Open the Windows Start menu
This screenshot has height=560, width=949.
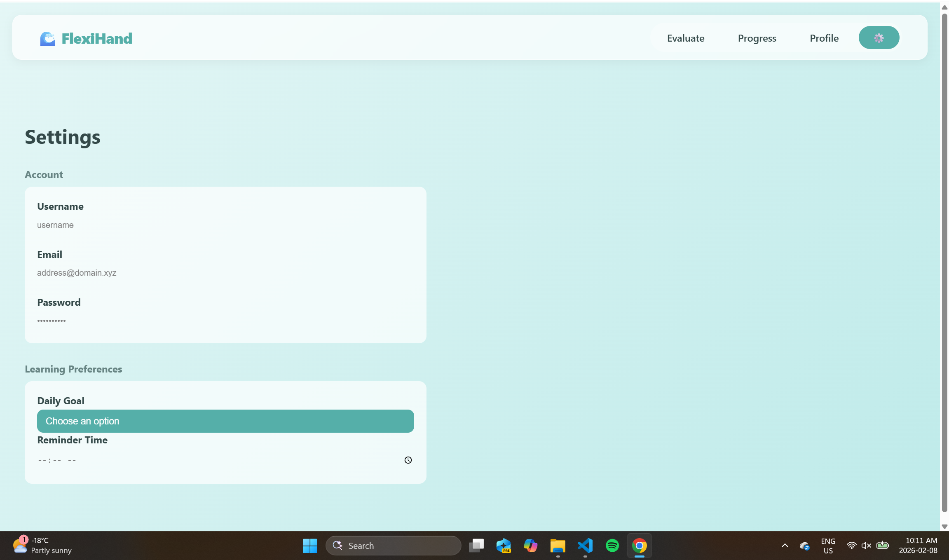tap(310, 546)
